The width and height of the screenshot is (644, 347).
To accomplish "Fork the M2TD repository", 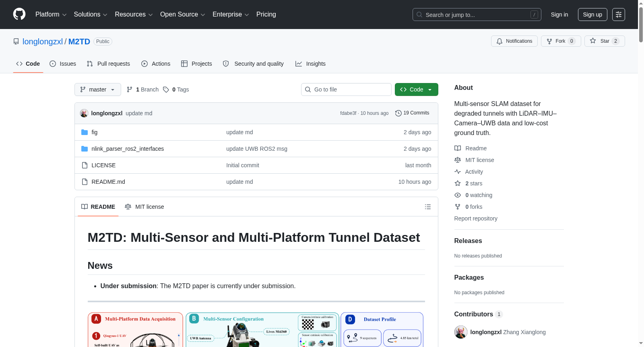I will coord(561,41).
